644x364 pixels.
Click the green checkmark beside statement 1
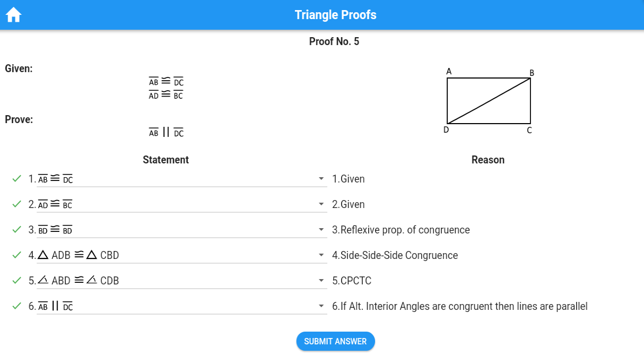tap(16, 179)
